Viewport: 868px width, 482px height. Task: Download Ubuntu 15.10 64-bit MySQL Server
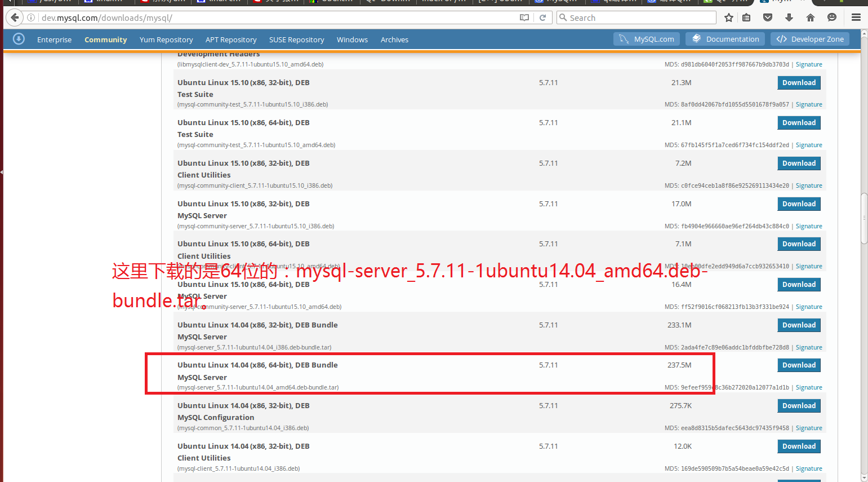(799, 285)
